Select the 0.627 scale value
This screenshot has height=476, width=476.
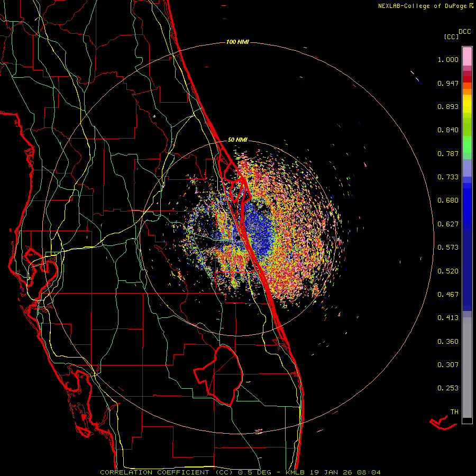448,224
